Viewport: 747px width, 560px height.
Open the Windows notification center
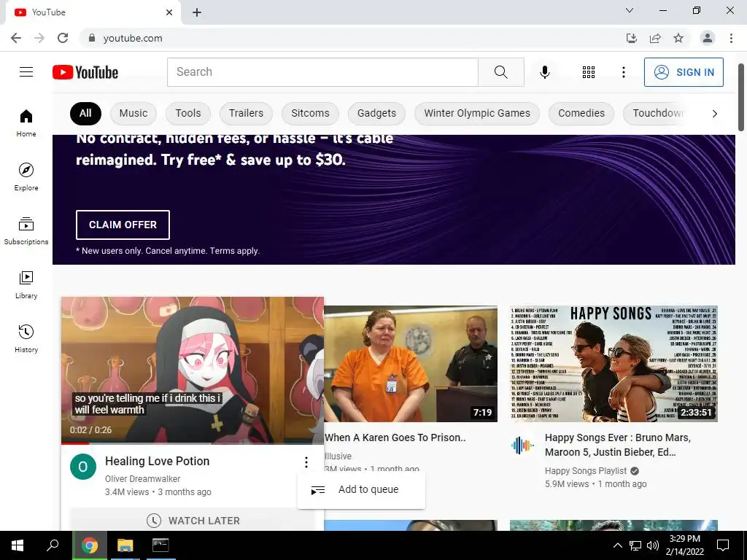723,545
